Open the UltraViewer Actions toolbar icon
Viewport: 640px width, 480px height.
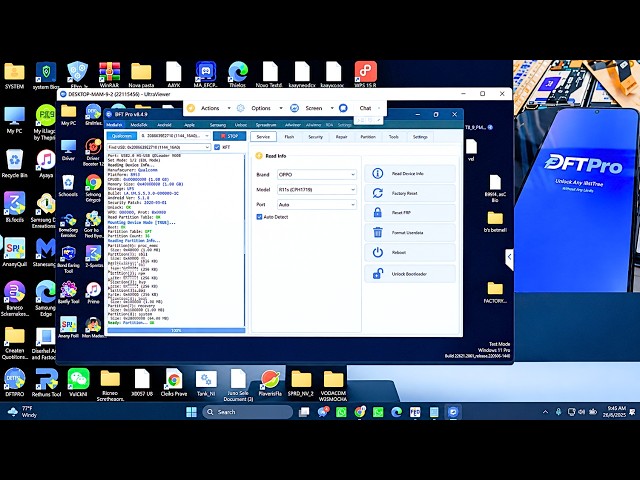[x=191, y=108]
